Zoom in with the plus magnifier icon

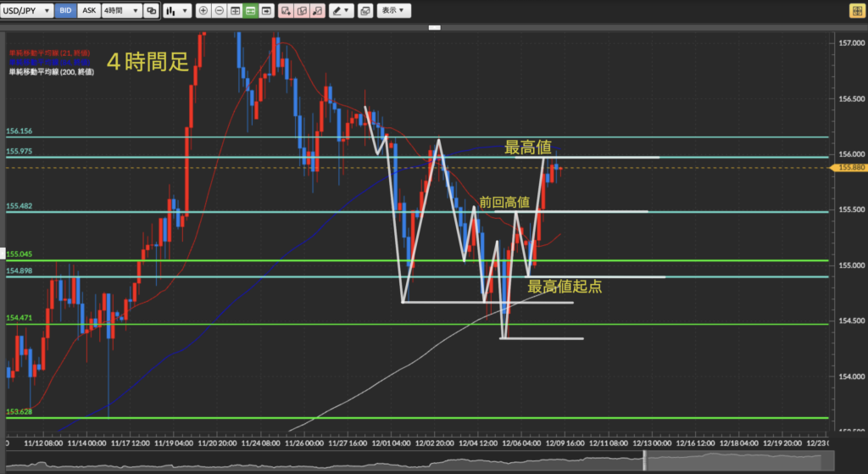pos(203,11)
